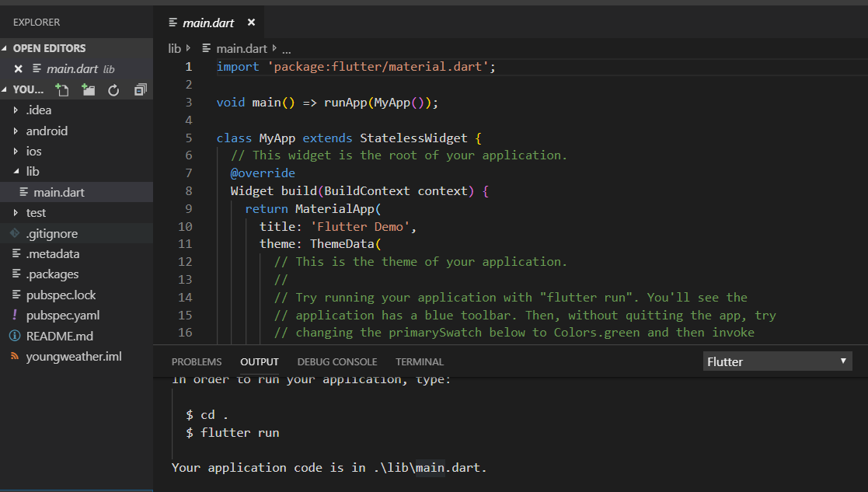Click the lib breadcrumb segment
Image resolution: width=868 pixels, height=492 pixels.
(174, 49)
